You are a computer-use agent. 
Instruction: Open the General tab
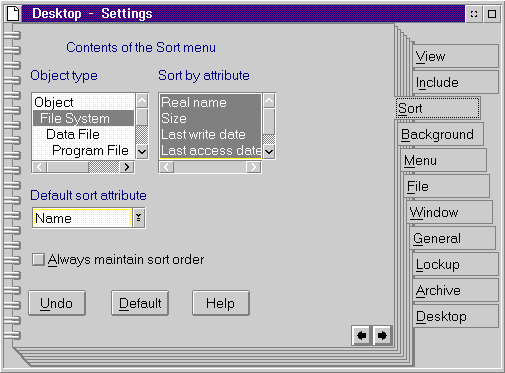click(x=453, y=238)
